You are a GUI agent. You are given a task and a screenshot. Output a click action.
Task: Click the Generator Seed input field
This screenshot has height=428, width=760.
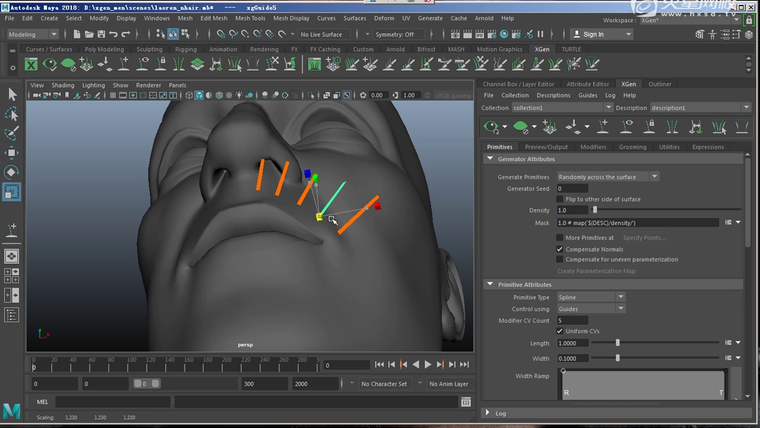572,188
